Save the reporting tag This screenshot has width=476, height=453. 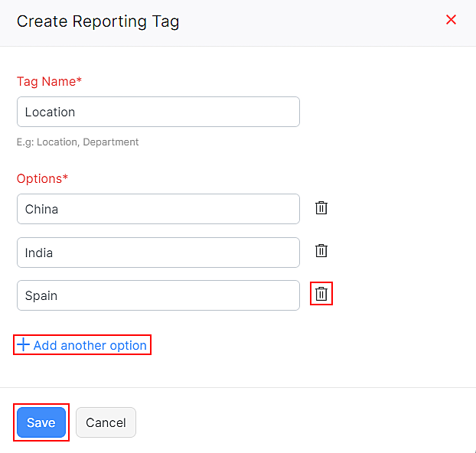pyautogui.click(x=41, y=422)
